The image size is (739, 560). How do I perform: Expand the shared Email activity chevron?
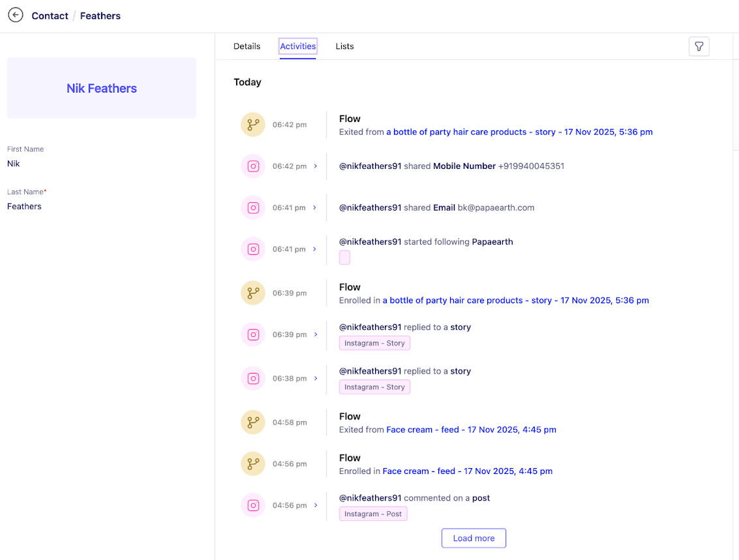(x=315, y=208)
